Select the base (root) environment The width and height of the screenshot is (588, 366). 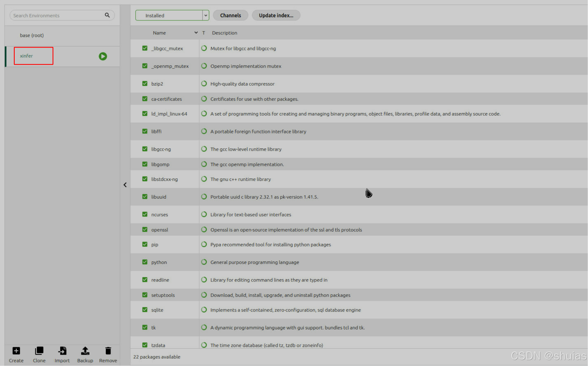click(x=32, y=35)
